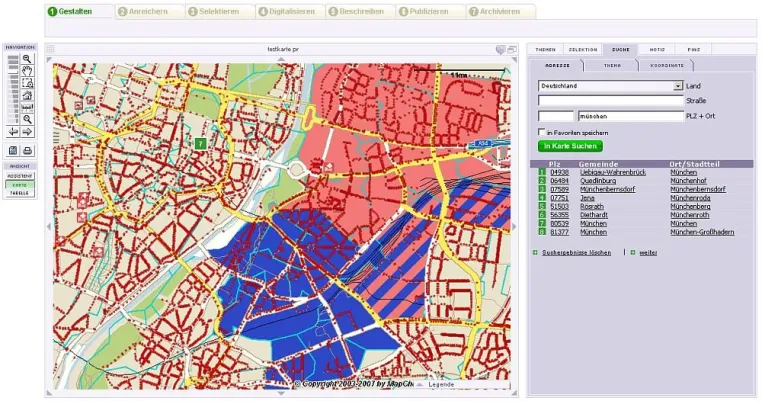The width and height of the screenshot is (762, 401).
Task: Pan map south with bottom arrow
Action: pos(281,393)
